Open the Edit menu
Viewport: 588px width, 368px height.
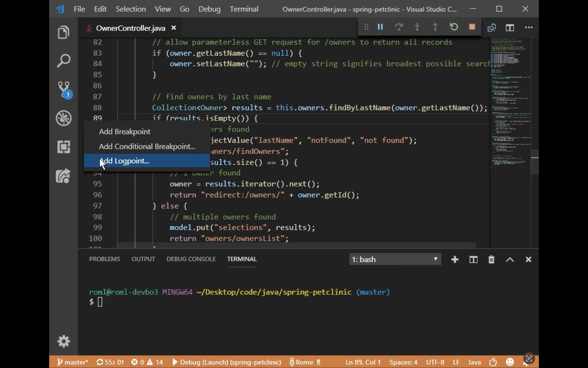(100, 9)
